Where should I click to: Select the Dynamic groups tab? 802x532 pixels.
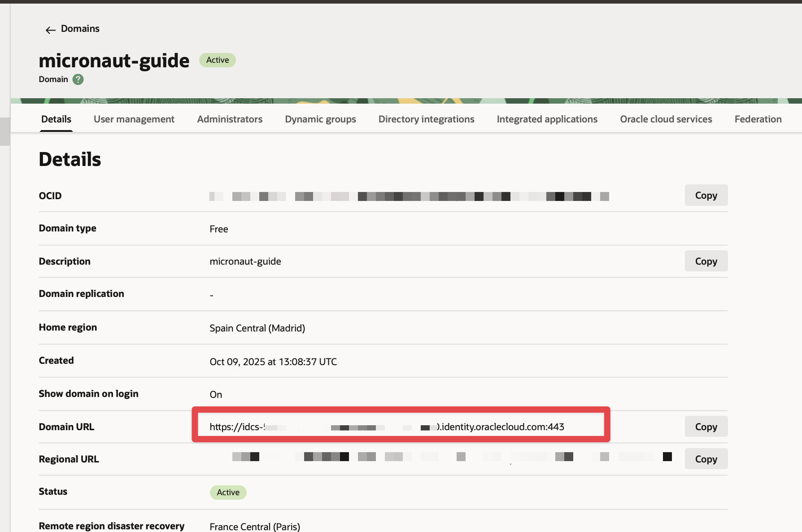320,119
